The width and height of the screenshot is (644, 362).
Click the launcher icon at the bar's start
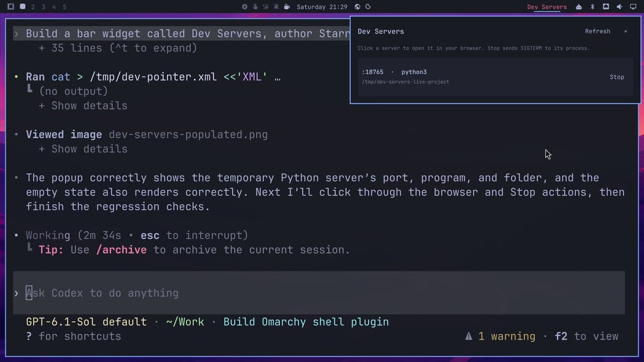point(11,7)
